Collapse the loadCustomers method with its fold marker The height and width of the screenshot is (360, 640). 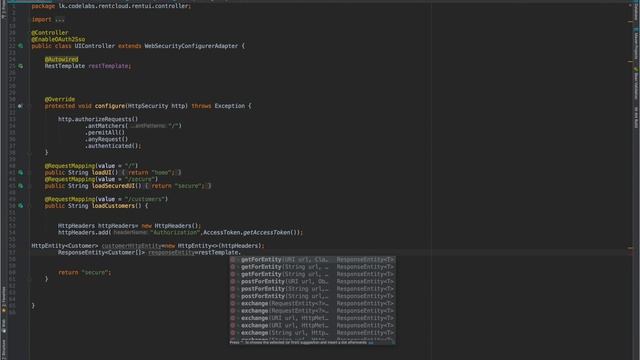pyautogui.click(x=29, y=206)
